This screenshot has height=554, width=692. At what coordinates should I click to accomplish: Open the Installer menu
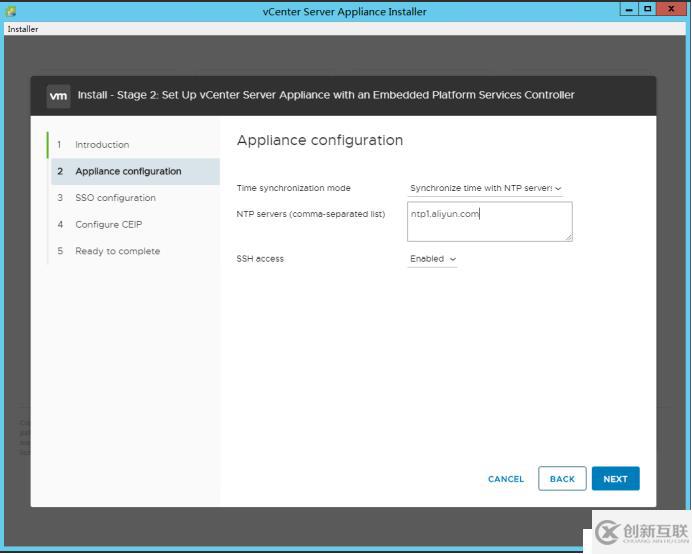[23, 29]
